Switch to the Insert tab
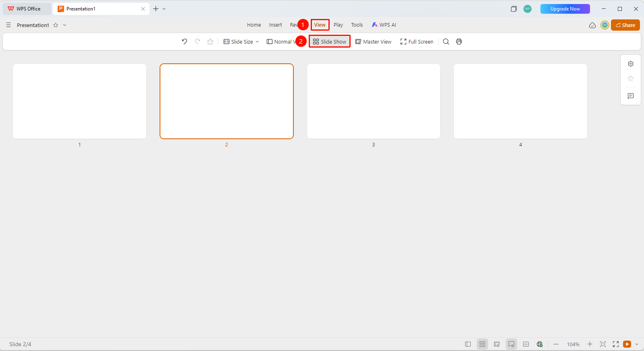Viewport: 644px width, 351px height. (275, 25)
